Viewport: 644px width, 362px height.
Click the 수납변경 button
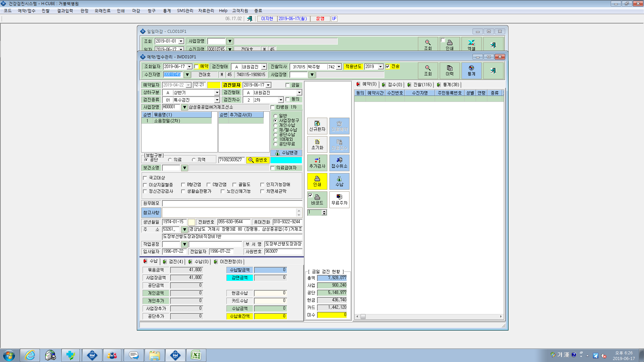tap(286, 153)
